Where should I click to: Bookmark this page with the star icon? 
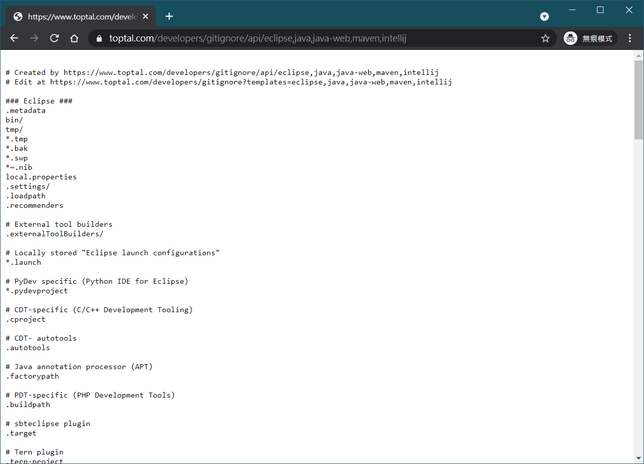click(x=545, y=38)
